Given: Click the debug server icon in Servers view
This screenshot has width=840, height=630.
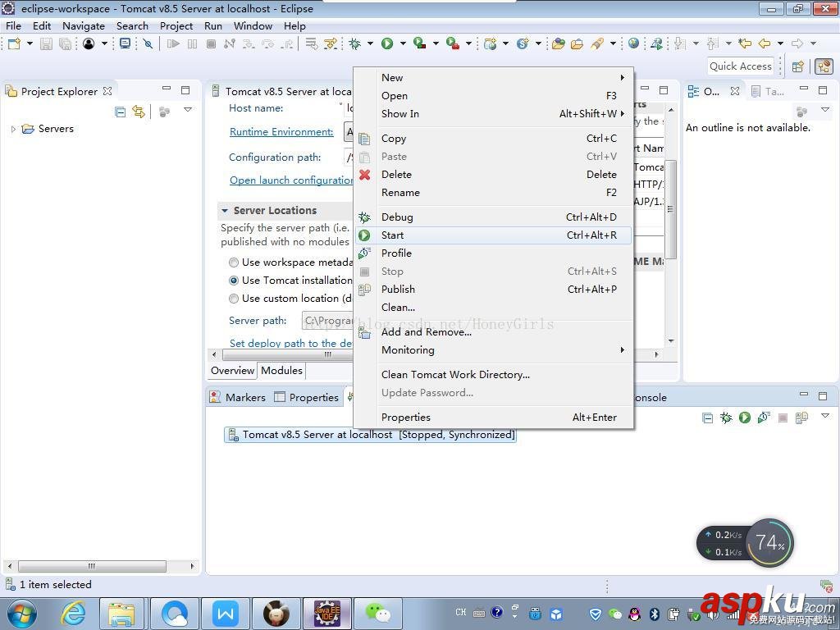Looking at the screenshot, I should coord(726,418).
